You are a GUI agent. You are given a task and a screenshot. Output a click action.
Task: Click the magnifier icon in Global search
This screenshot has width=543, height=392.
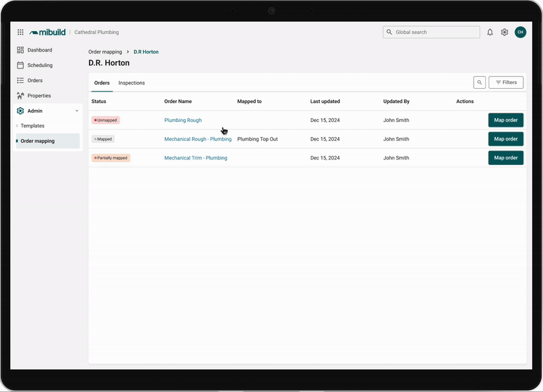point(389,32)
